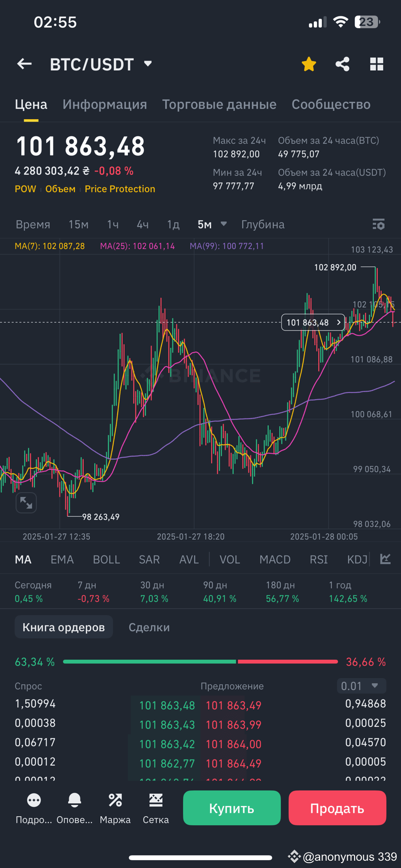Viewport: 401px width, 868px height.
Task: Switch to the Сделки tab
Action: pyautogui.click(x=149, y=627)
